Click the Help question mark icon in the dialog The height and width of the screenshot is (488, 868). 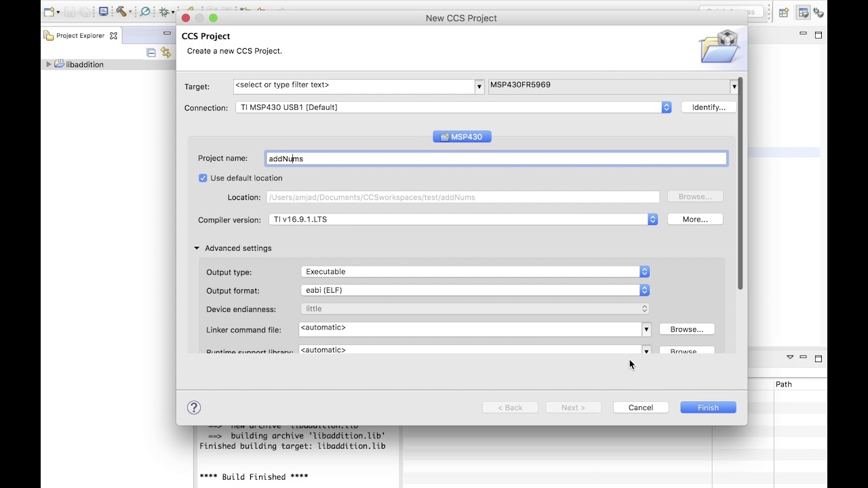[x=194, y=407]
